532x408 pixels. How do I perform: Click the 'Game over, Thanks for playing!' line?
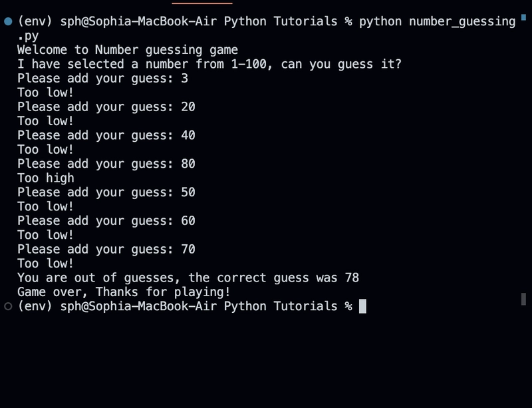point(124,292)
